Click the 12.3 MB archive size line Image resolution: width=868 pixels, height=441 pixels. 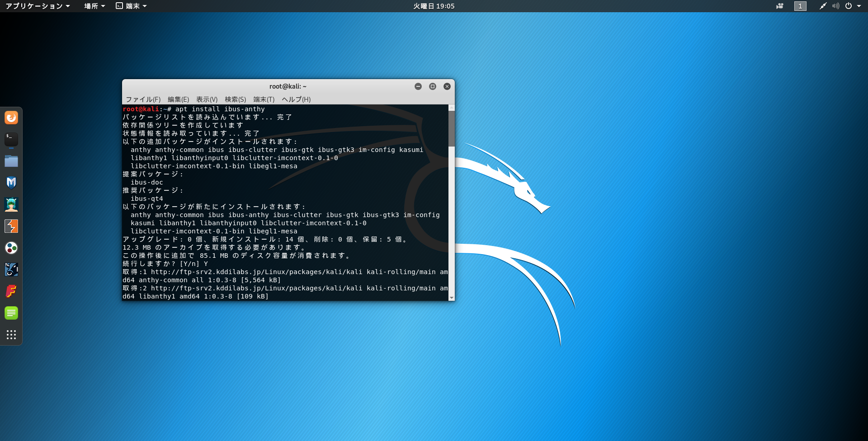[x=214, y=247]
